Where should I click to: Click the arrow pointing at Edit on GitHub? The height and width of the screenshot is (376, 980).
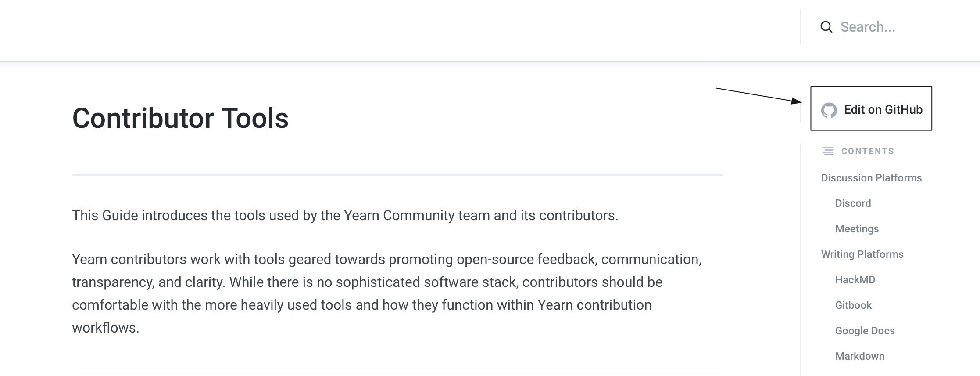[x=759, y=95]
